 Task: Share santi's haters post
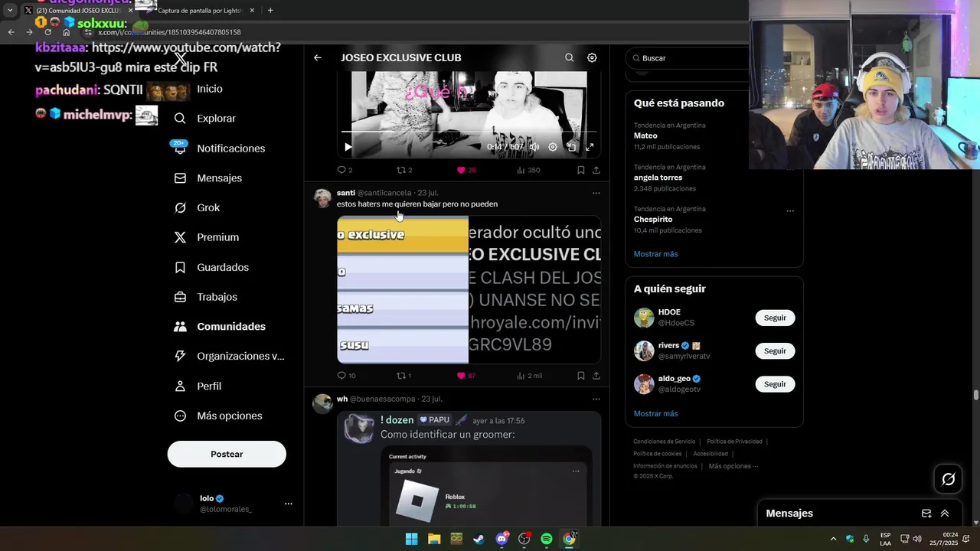[596, 376]
